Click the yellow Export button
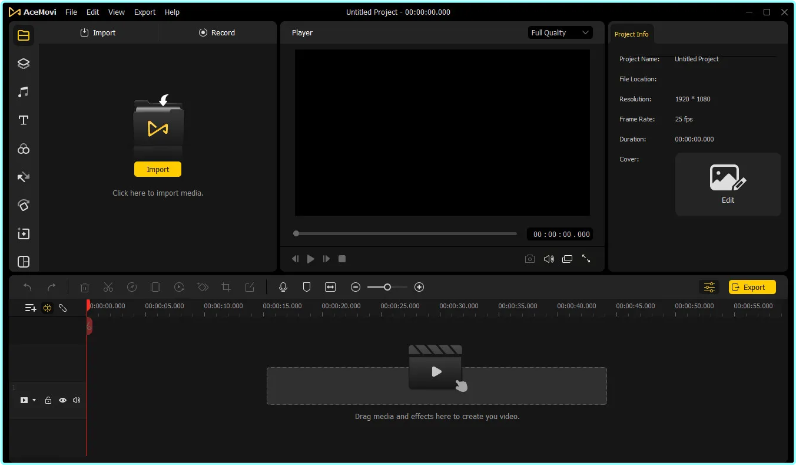Image resolution: width=796 pixels, height=465 pixels. pos(752,287)
